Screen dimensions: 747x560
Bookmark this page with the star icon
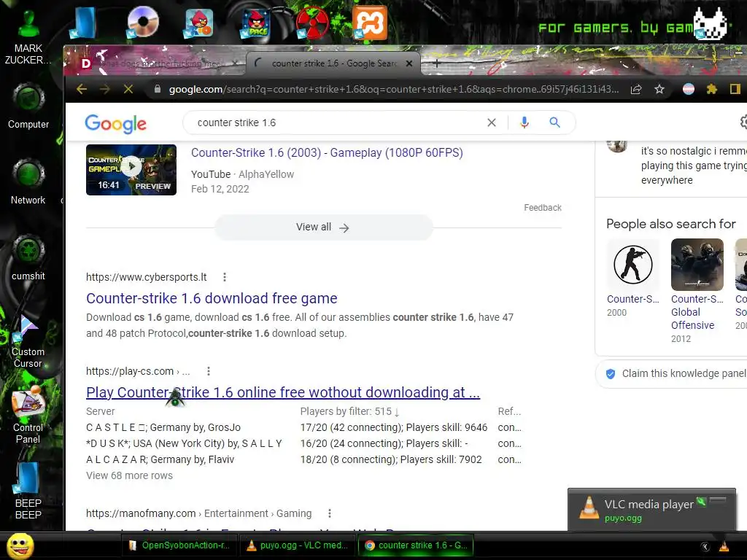(x=659, y=89)
